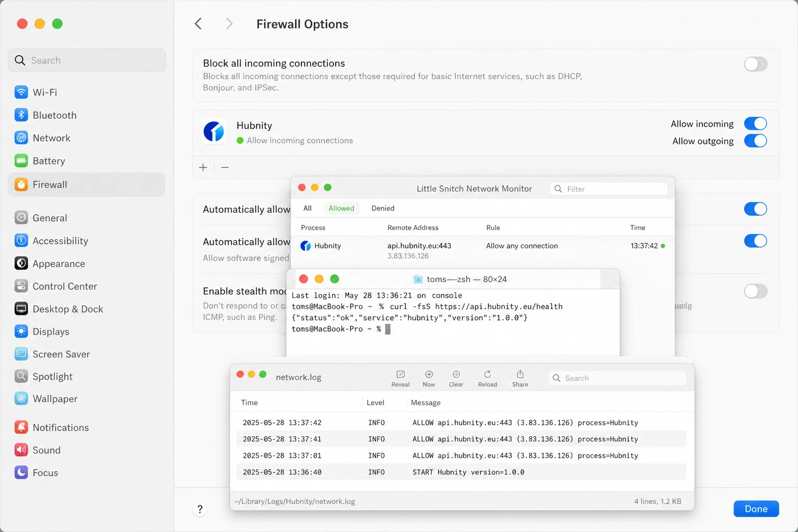The height and width of the screenshot is (532, 798).
Task: Open Displays settings in the sidebar
Action: [86, 331]
